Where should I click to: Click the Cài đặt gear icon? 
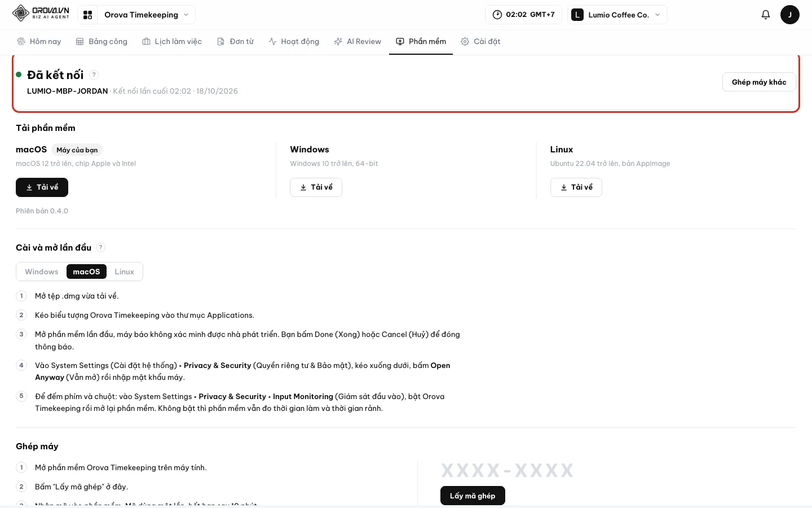coord(465,42)
